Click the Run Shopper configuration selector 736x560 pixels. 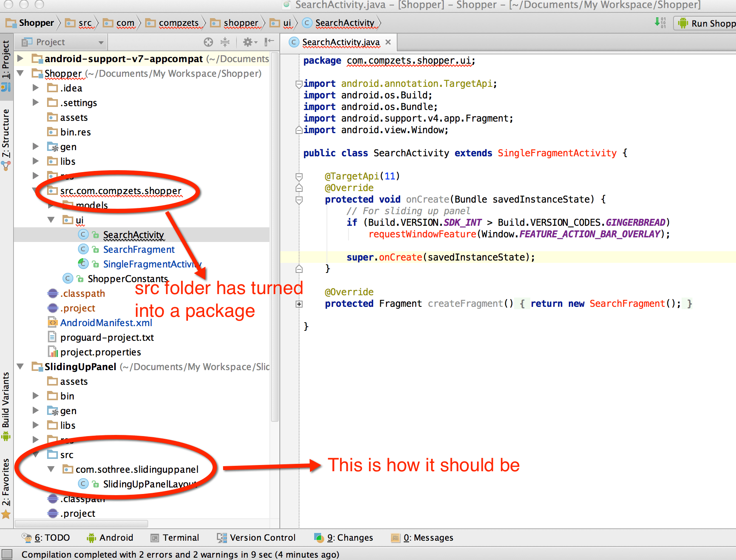[x=706, y=23]
